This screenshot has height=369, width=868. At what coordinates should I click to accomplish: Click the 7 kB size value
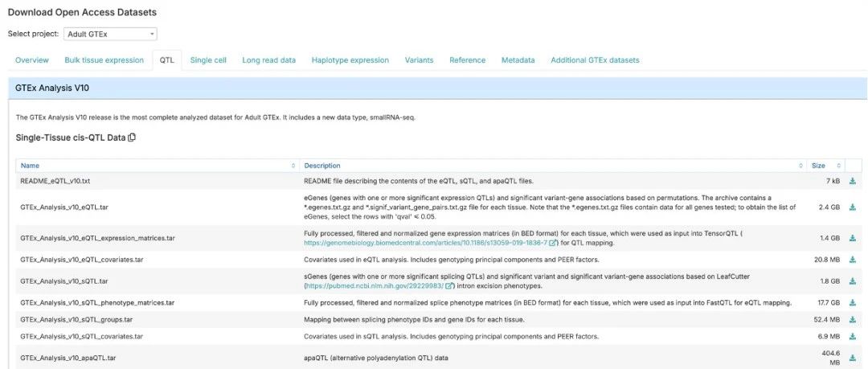(833, 181)
